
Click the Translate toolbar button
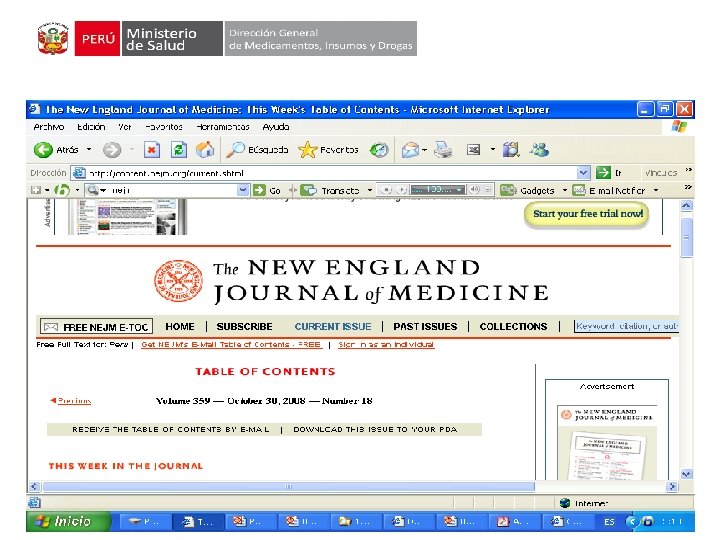pos(330,190)
